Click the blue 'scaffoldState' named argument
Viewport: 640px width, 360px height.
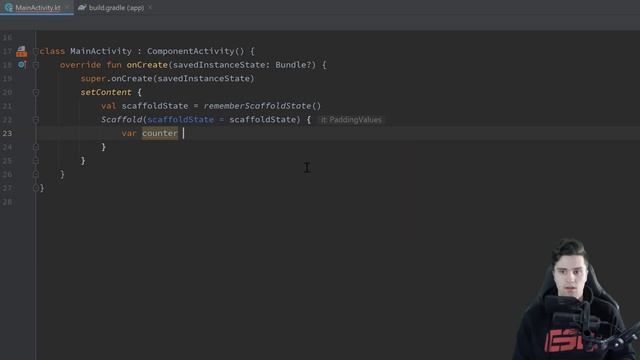tap(180, 120)
